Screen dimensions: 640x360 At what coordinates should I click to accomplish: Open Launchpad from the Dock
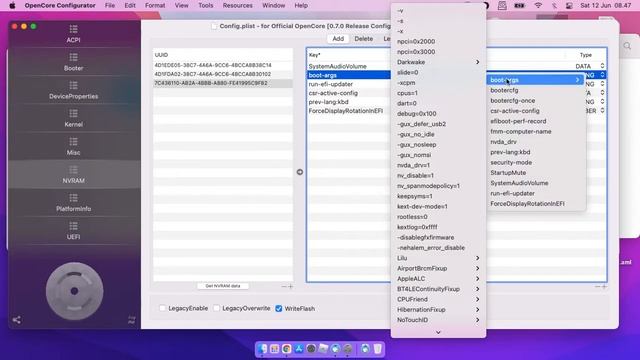[x=274, y=349]
